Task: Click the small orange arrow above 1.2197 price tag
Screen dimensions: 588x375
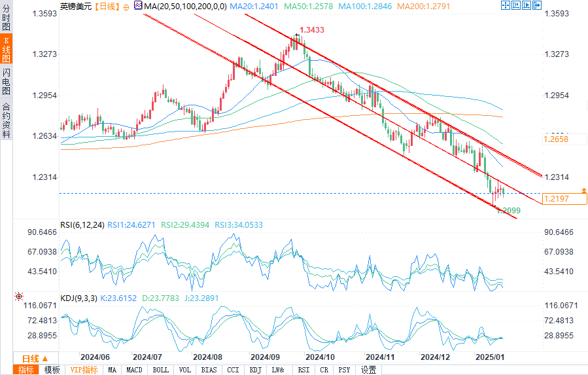Action: pos(584,190)
